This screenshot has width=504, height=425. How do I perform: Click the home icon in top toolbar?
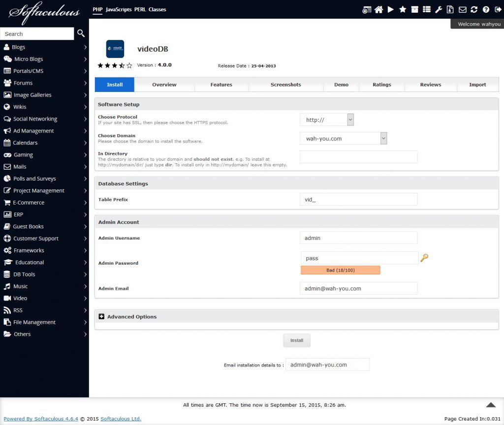tap(378, 9)
